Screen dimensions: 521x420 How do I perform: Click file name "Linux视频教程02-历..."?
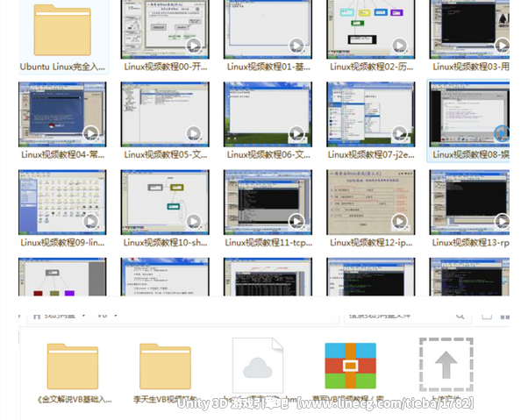coord(372,67)
